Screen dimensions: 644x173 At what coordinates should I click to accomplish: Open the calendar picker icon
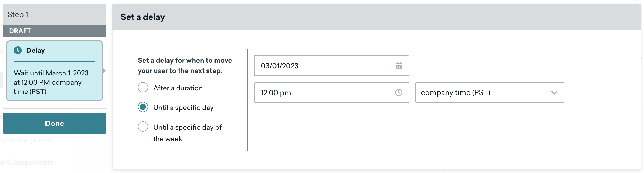(399, 66)
